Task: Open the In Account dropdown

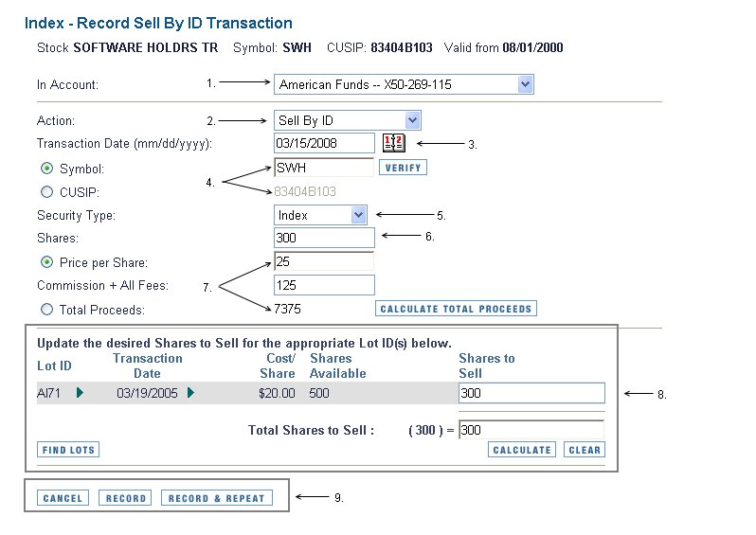Action: point(404,84)
